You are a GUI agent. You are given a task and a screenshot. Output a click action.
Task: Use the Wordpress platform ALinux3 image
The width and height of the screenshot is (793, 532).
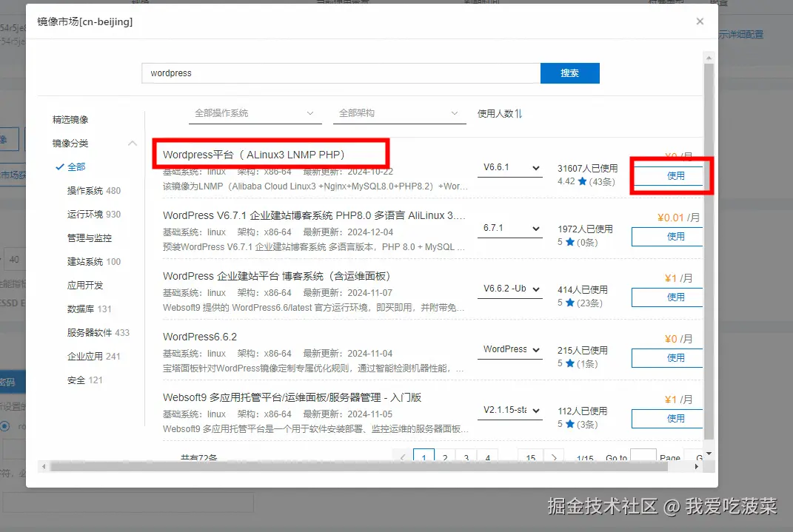(x=669, y=176)
